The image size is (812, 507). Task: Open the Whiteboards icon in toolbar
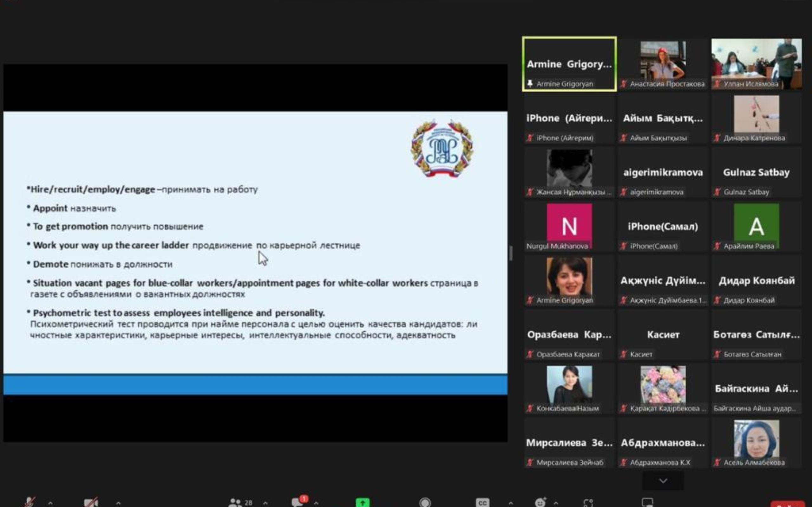647,502
